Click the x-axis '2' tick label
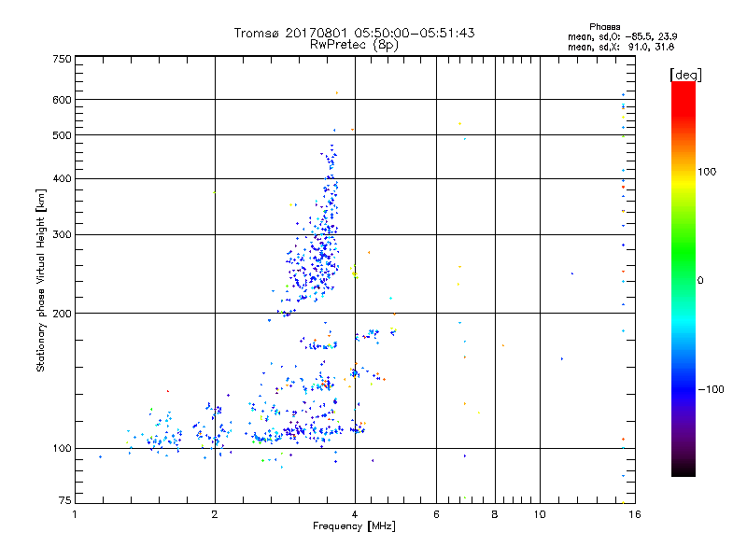 [x=215, y=514]
